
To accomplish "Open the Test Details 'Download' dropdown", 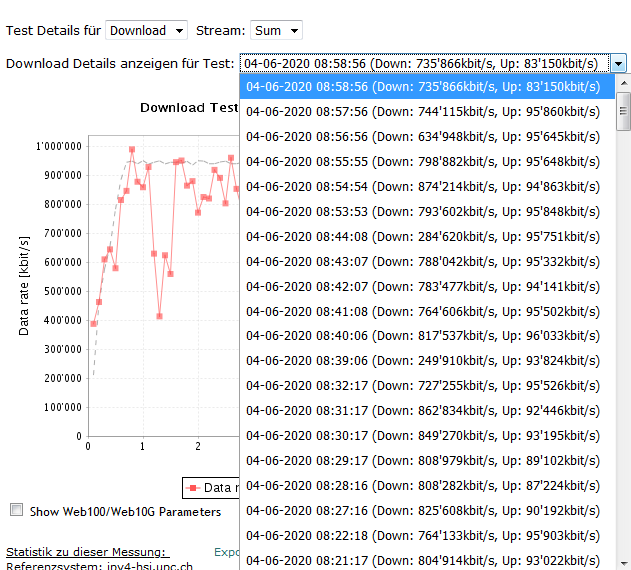I will click(x=146, y=31).
